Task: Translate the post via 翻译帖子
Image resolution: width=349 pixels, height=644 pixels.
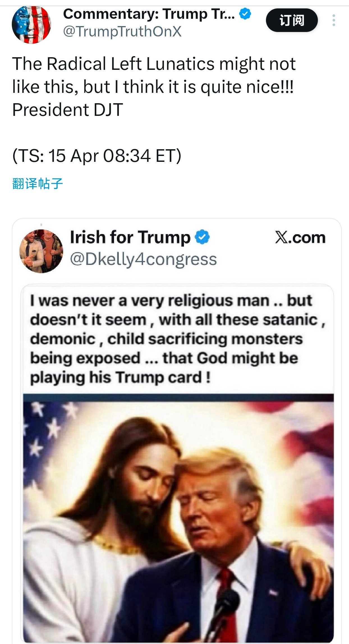Action: coord(37,184)
